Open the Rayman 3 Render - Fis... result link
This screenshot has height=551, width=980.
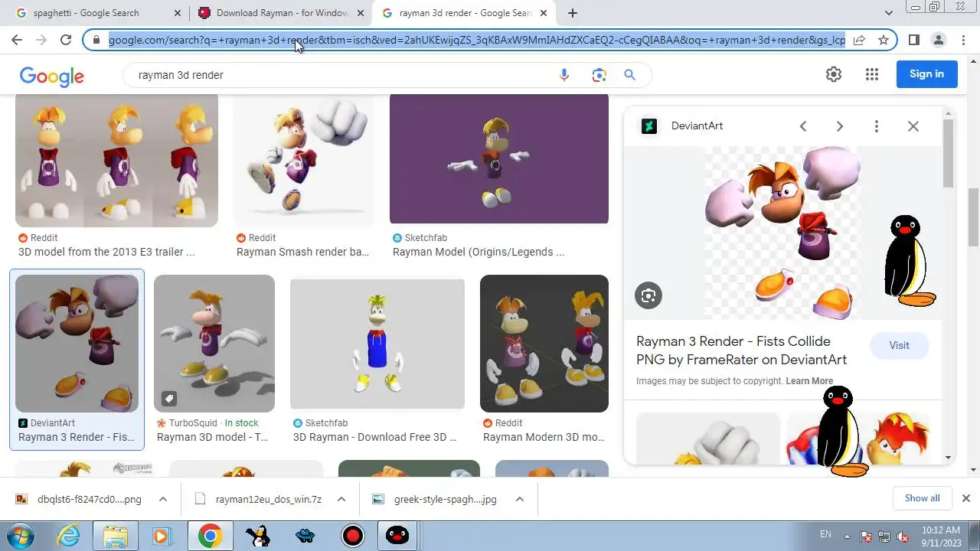pos(77,437)
